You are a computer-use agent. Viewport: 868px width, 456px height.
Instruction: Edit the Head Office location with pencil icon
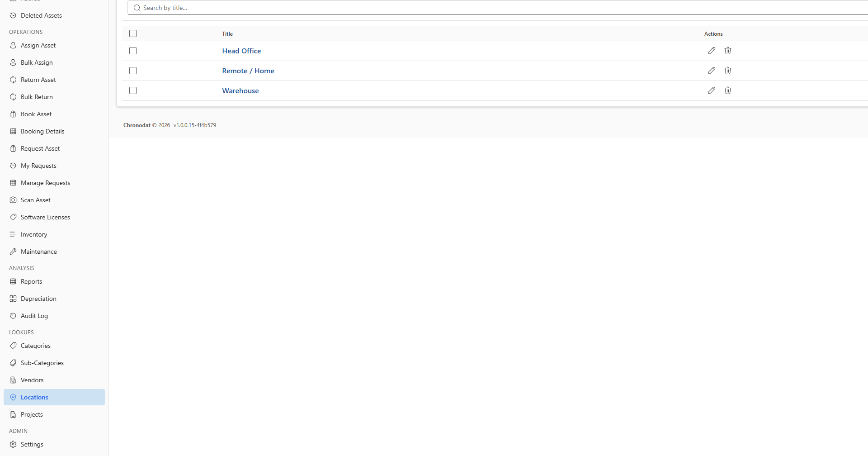click(x=712, y=51)
